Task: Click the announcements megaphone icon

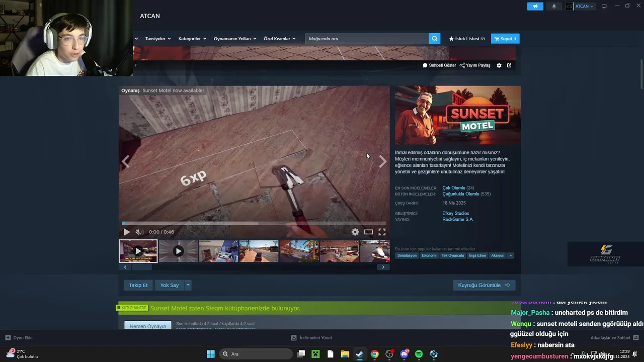Action: click(x=535, y=6)
